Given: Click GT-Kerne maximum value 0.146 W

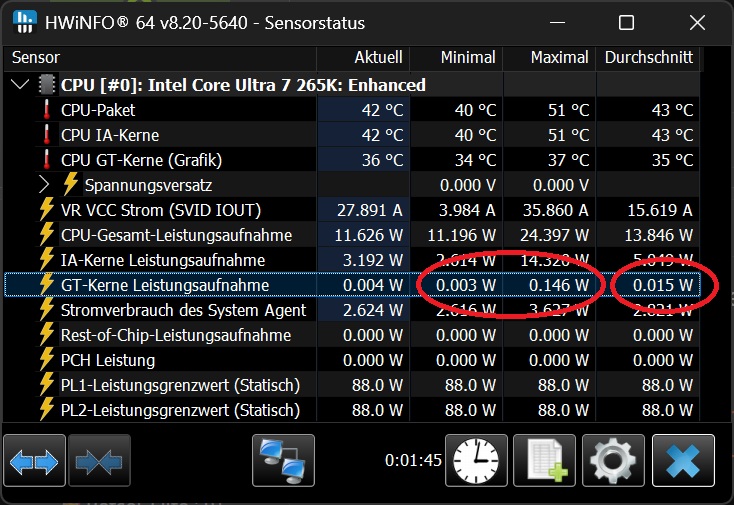Looking at the screenshot, I should 559,285.
